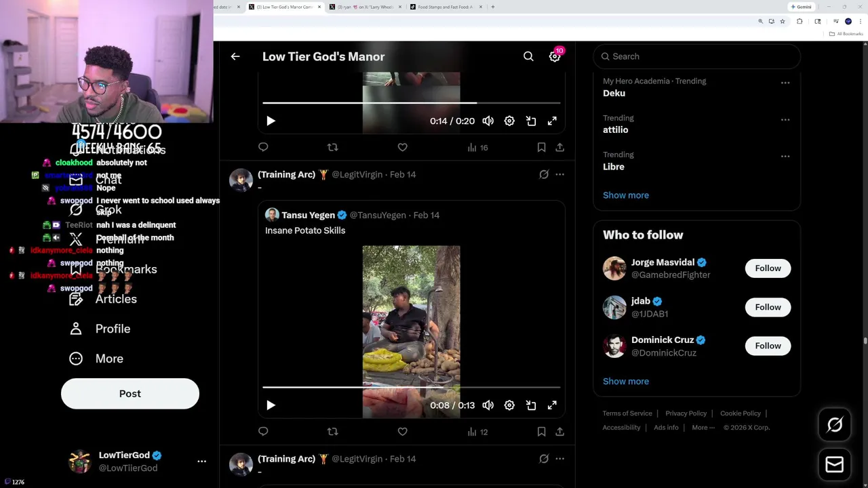View analytics showing 12 views
868x488 pixels.
click(x=477, y=432)
